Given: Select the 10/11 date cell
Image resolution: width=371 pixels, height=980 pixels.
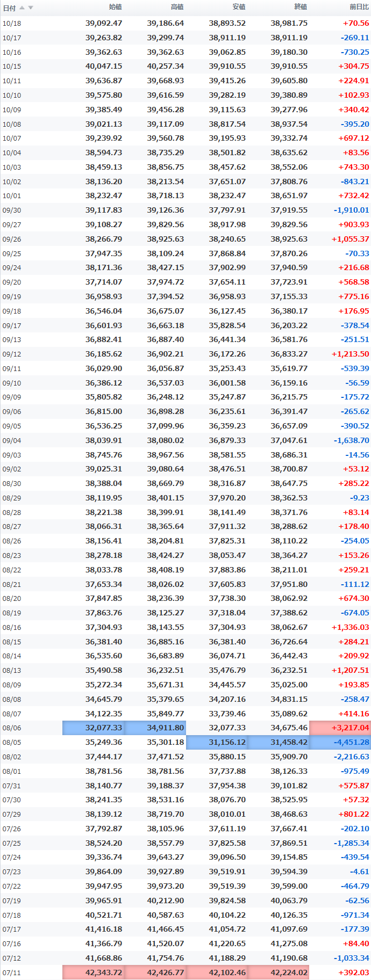Looking at the screenshot, I should (12, 81).
